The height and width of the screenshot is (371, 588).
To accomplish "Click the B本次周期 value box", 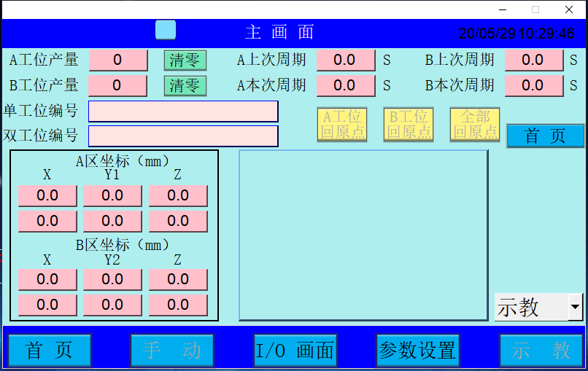I will (533, 85).
